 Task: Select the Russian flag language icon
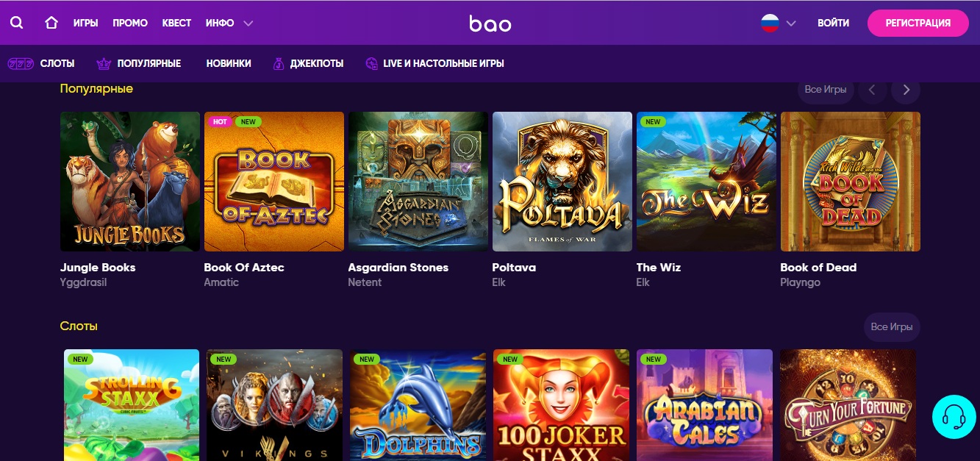tap(770, 23)
